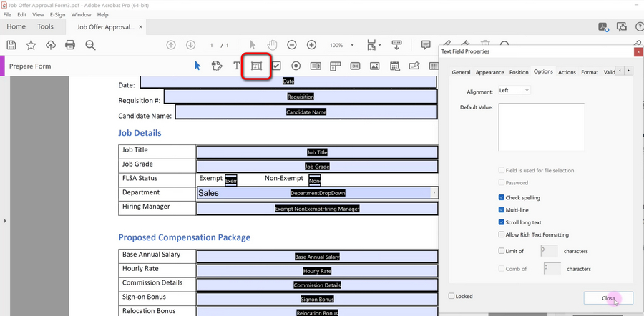Open the E-Sign menu
Screen dimensions: 644x316
pyautogui.click(x=57, y=14)
